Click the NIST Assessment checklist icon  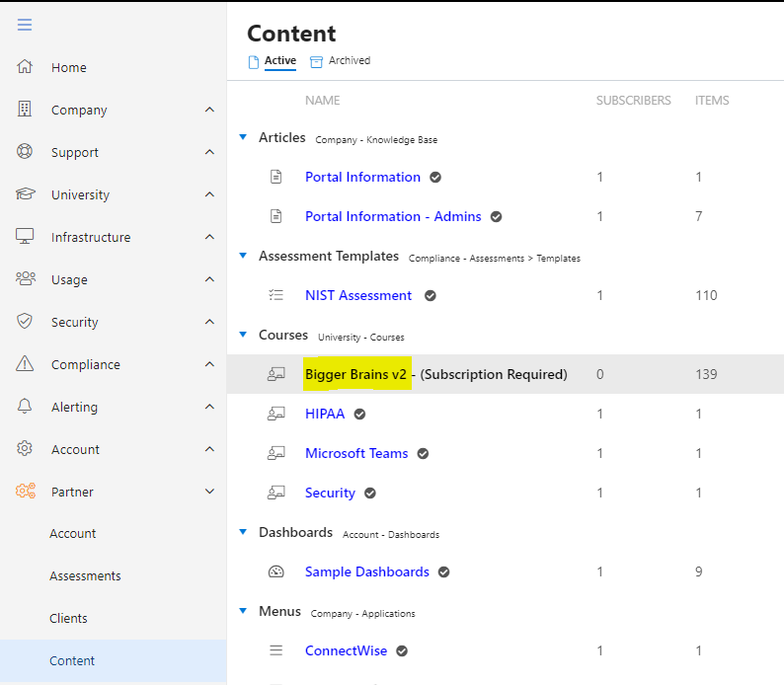pos(276,295)
